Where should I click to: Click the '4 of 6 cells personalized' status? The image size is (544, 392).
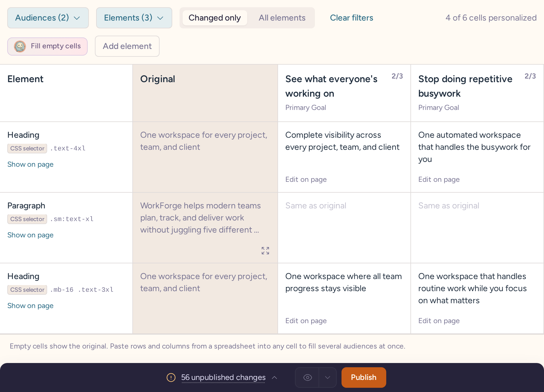[491, 18]
